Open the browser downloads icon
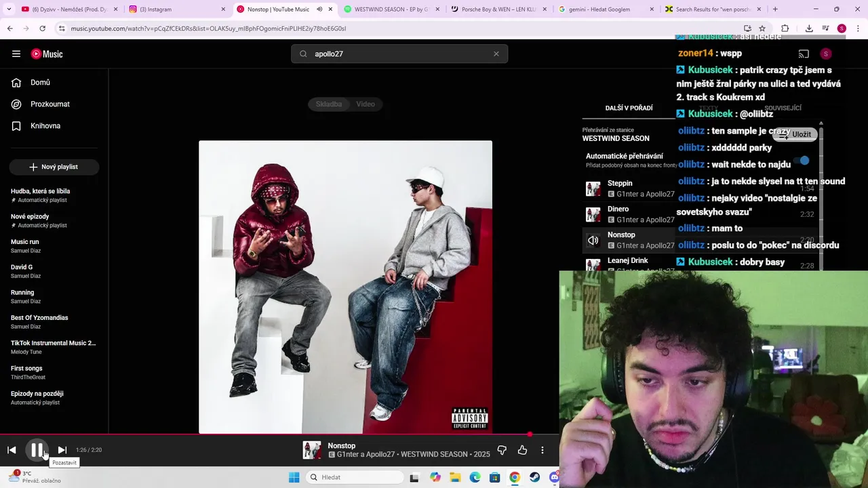This screenshot has height=488, width=868. click(x=809, y=28)
